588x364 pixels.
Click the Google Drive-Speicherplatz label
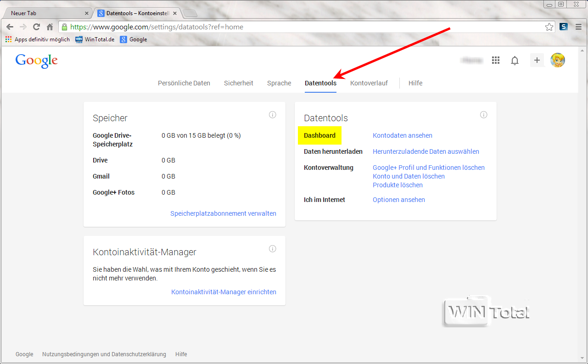point(112,140)
